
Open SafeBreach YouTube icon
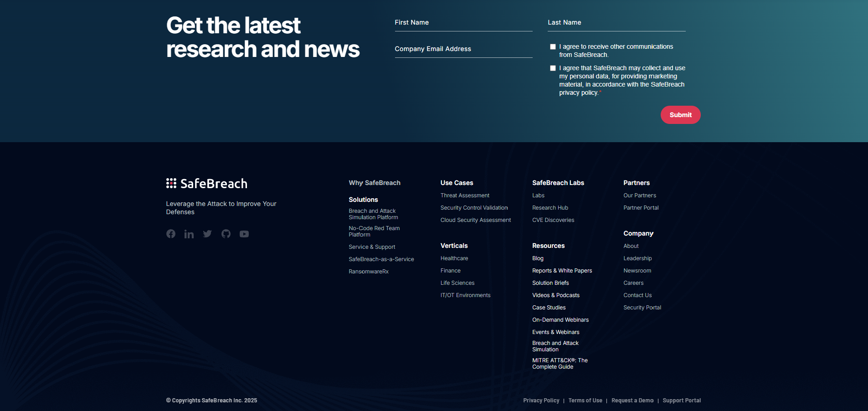click(x=244, y=234)
